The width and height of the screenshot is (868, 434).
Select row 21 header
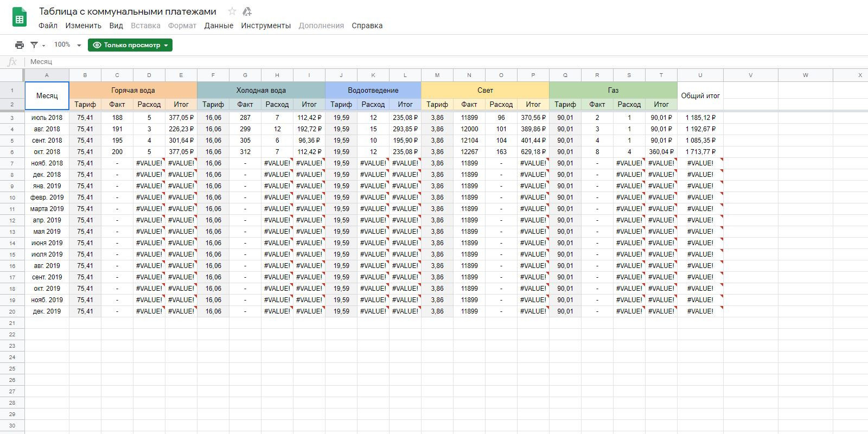tap(12, 323)
